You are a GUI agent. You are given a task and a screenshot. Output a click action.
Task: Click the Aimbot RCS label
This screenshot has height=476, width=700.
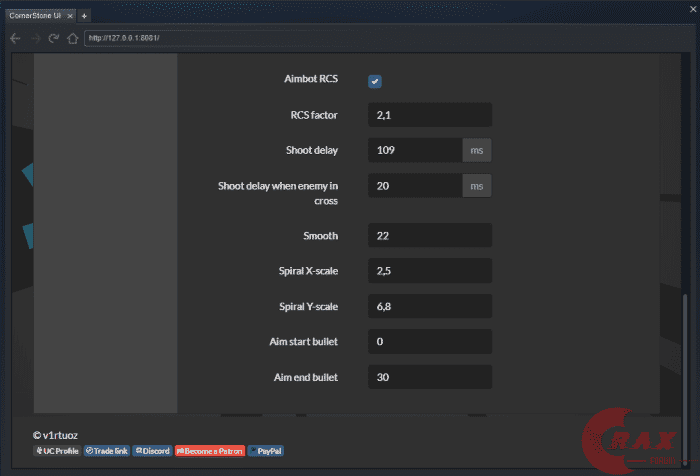click(x=311, y=79)
